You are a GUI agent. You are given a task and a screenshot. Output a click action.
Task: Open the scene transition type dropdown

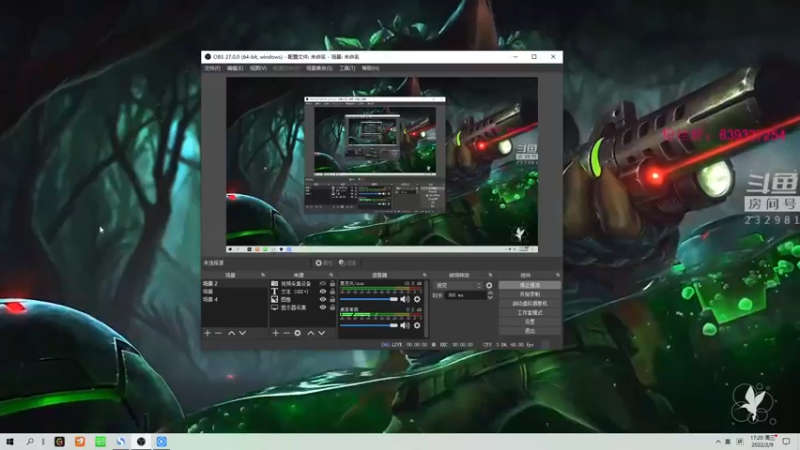pos(458,285)
